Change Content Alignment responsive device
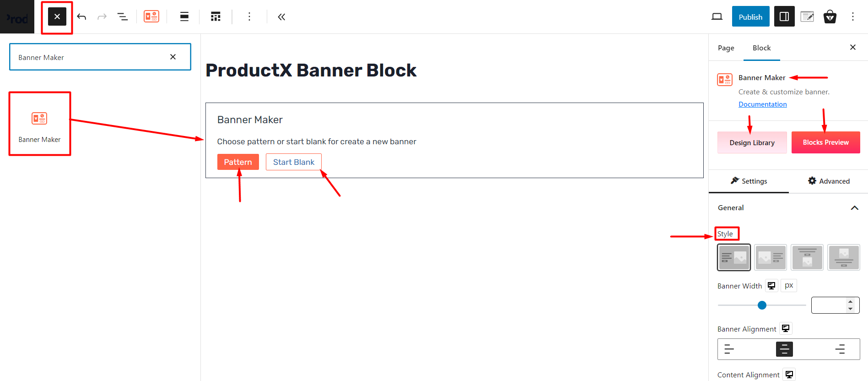 [x=789, y=375]
